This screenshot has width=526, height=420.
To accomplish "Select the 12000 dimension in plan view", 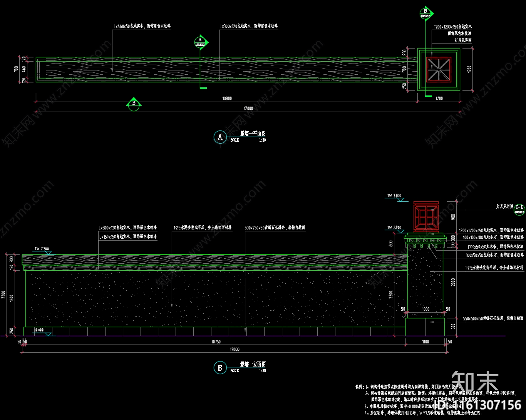I will click(248, 109).
